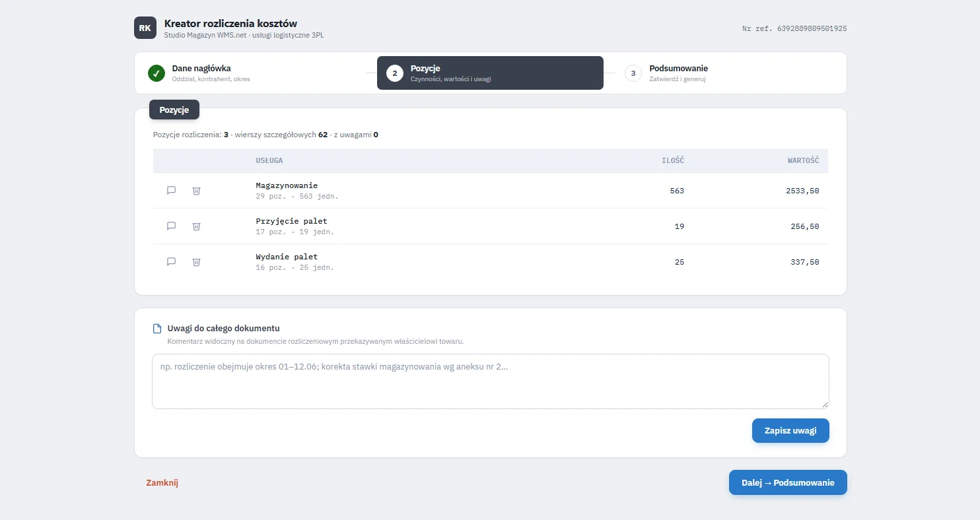Select the Pozycje wizard step
The height and width of the screenshot is (520, 980).
pyautogui.click(x=490, y=73)
